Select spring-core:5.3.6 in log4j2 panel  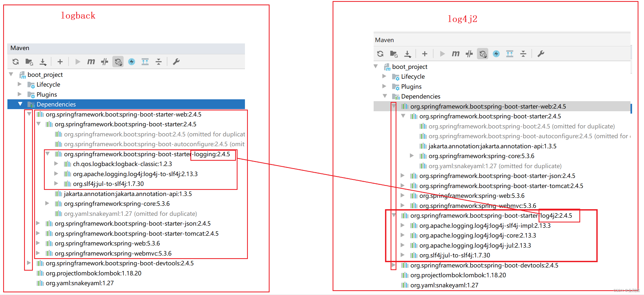[x=481, y=156]
